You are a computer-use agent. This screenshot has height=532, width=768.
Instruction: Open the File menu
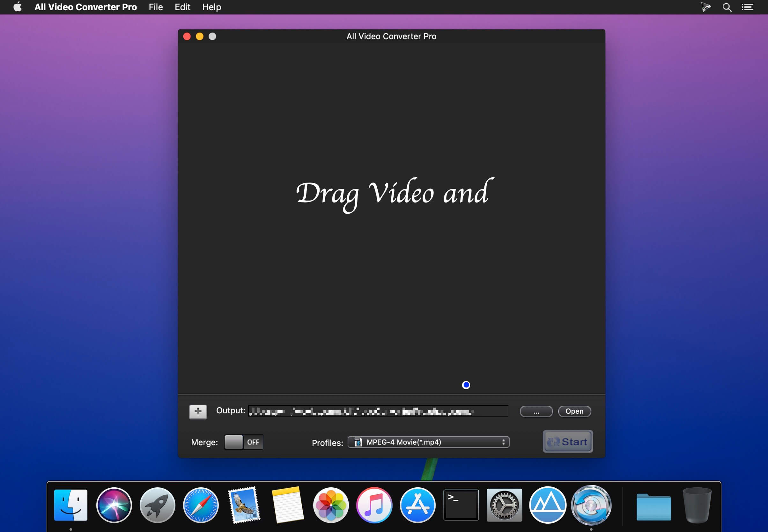(156, 7)
